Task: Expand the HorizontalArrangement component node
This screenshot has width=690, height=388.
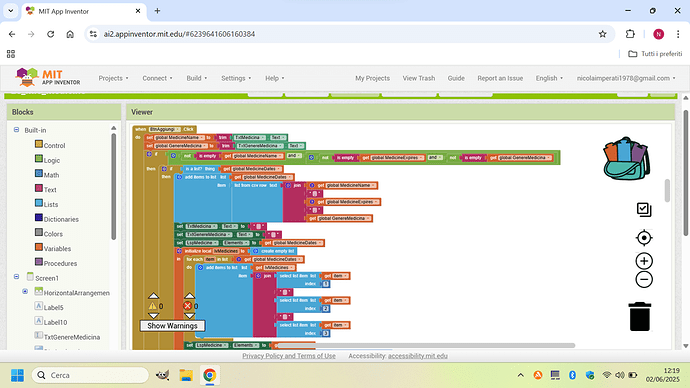Action: coord(25,291)
